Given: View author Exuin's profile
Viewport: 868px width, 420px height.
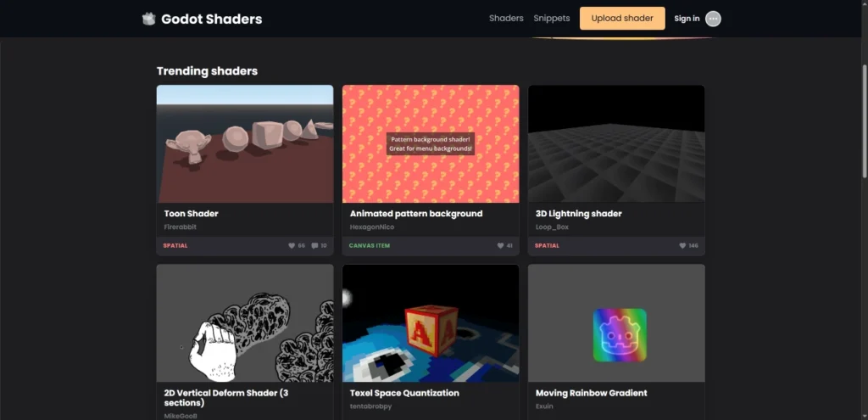Looking at the screenshot, I should click(x=544, y=406).
